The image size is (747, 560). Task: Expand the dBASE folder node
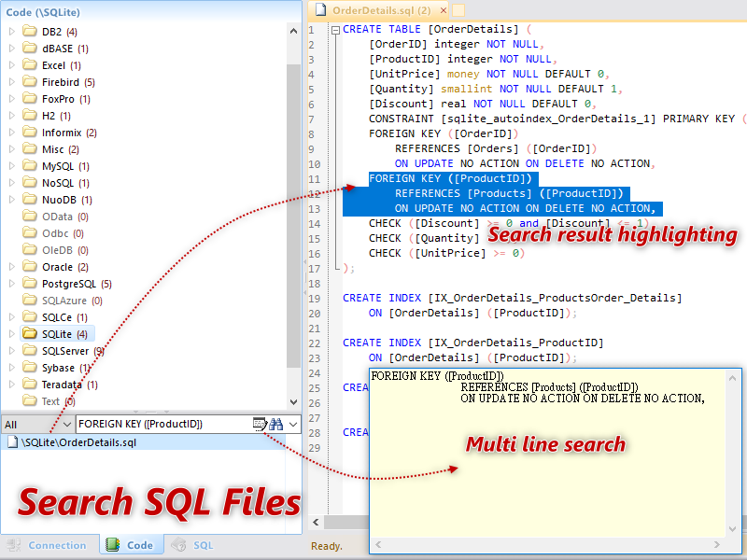[x=12, y=49]
